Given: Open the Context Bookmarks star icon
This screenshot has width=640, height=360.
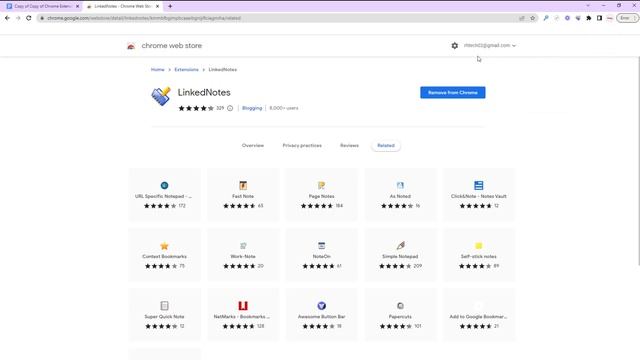Looking at the screenshot, I should tap(164, 246).
